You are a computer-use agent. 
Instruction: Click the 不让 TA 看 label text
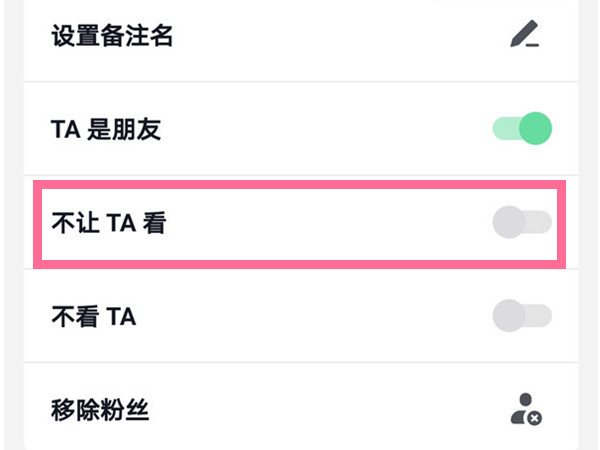coord(108,224)
